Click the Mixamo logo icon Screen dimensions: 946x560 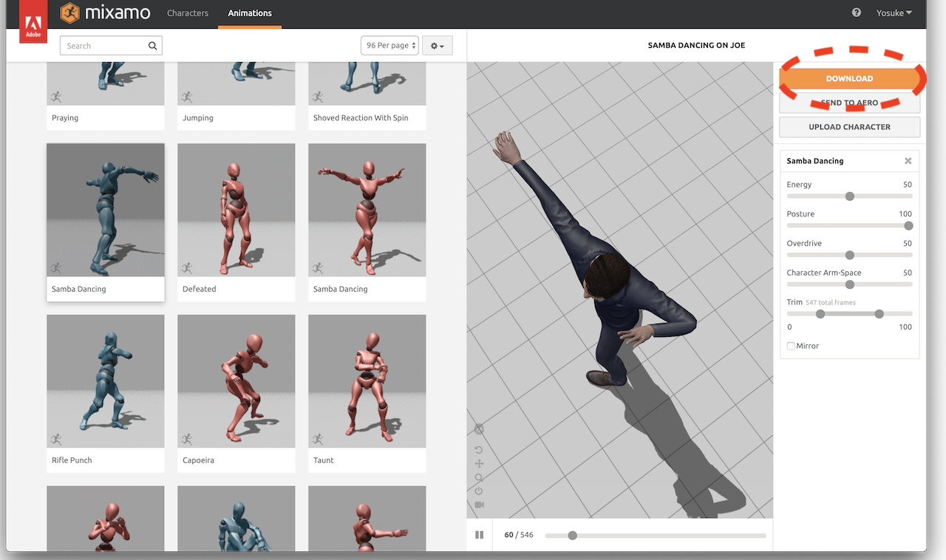[x=69, y=13]
